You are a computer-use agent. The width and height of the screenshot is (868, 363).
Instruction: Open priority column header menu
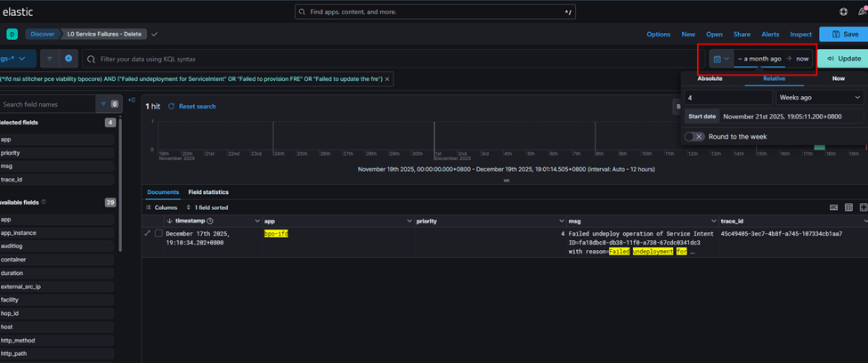point(562,221)
